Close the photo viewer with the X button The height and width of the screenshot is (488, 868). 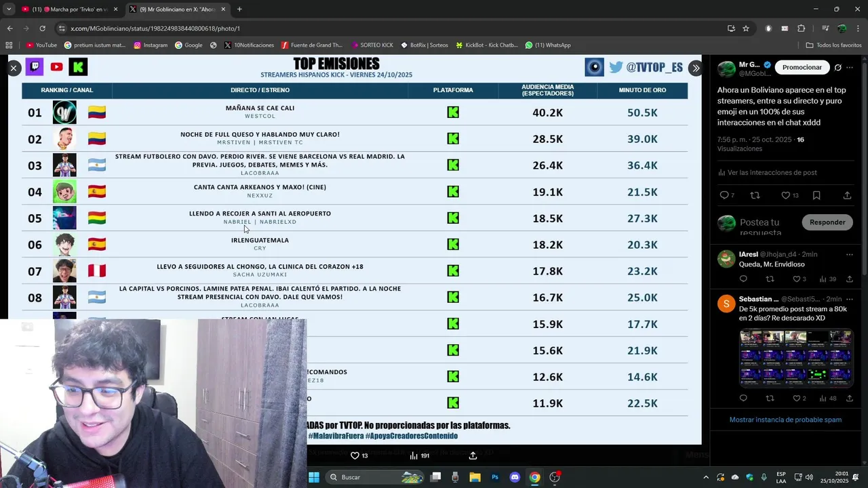click(14, 68)
